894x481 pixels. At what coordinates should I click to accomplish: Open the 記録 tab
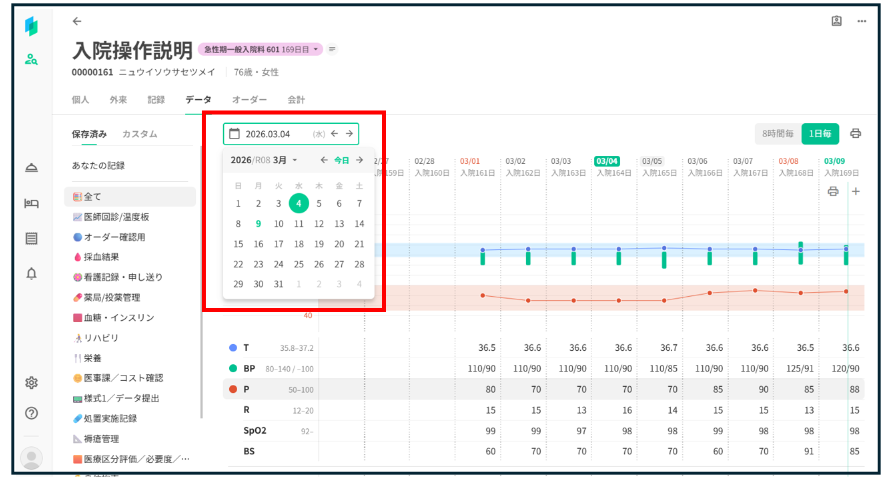tap(156, 100)
